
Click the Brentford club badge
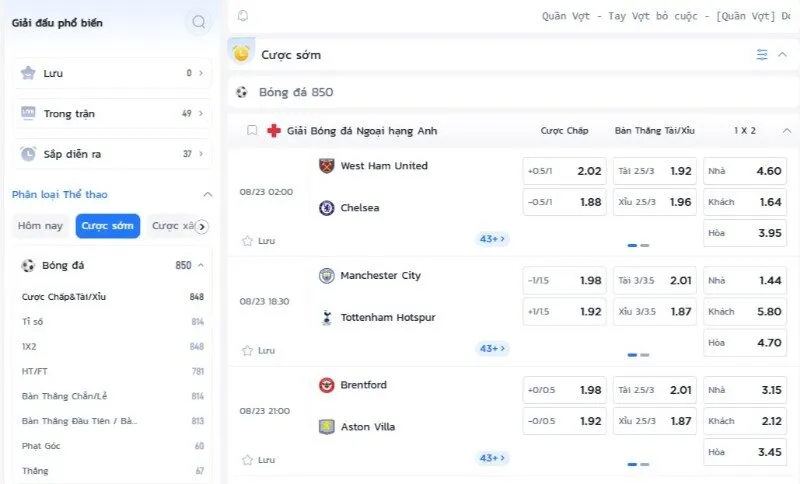coord(326,385)
